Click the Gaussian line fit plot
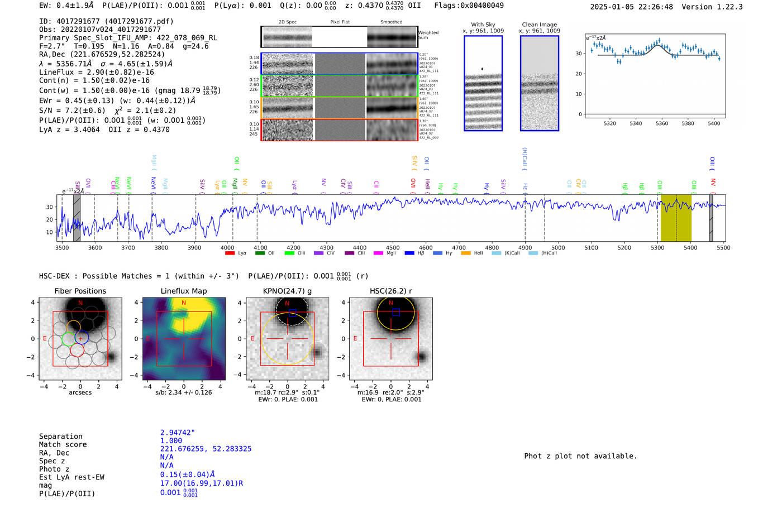782x532 pixels. click(x=655, y=76)
